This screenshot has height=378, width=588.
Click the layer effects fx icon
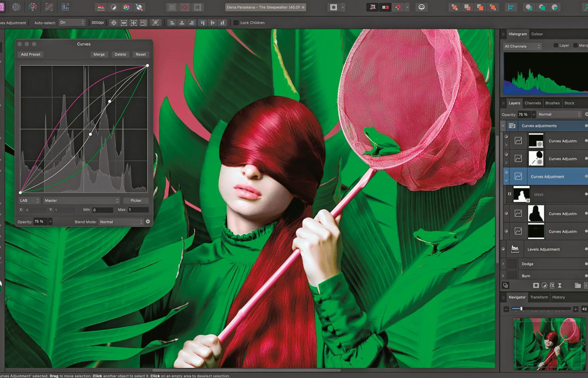[552, 286]
